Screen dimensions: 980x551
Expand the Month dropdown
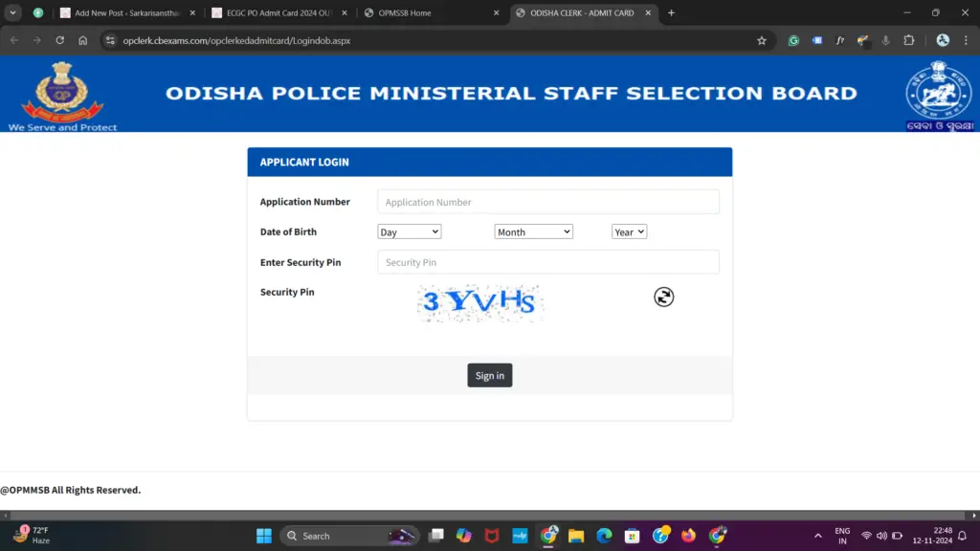[x=533, y=231]
